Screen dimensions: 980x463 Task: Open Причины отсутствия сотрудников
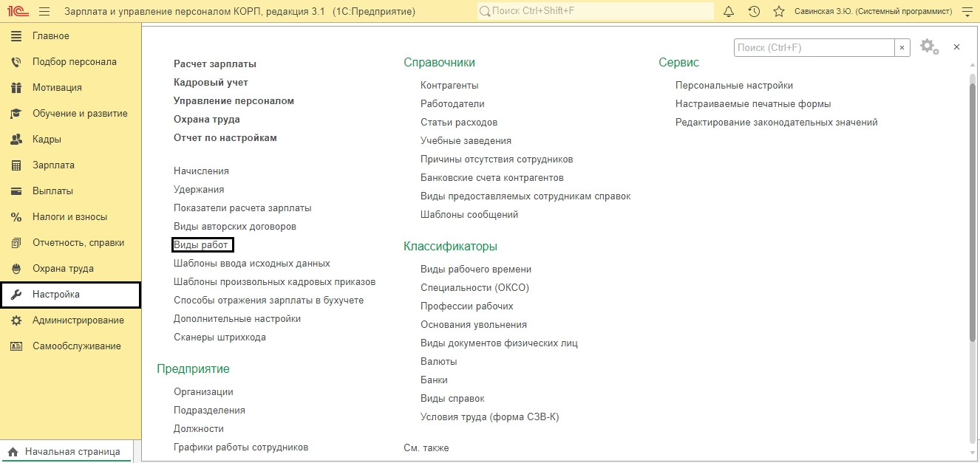pyautogui.click(x=497, y=160)
